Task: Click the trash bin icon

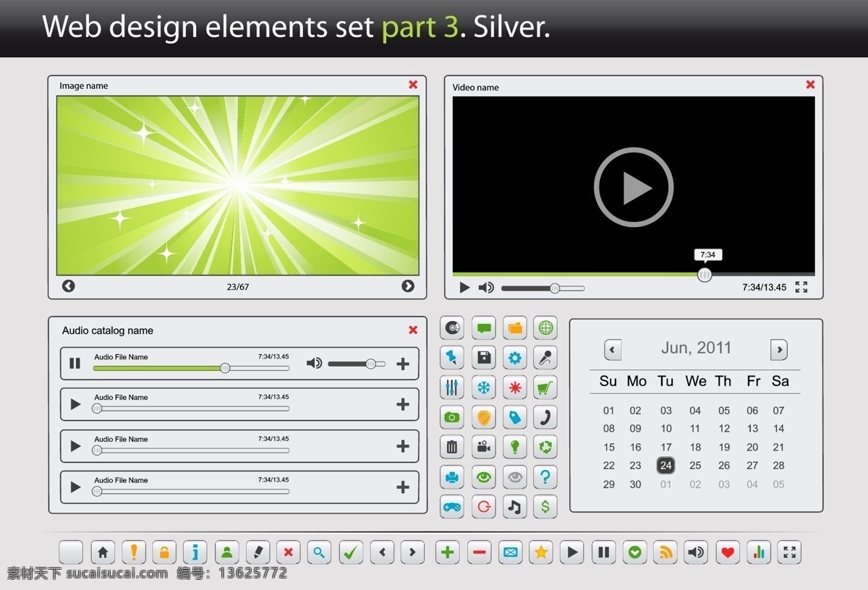Action: 452,447
